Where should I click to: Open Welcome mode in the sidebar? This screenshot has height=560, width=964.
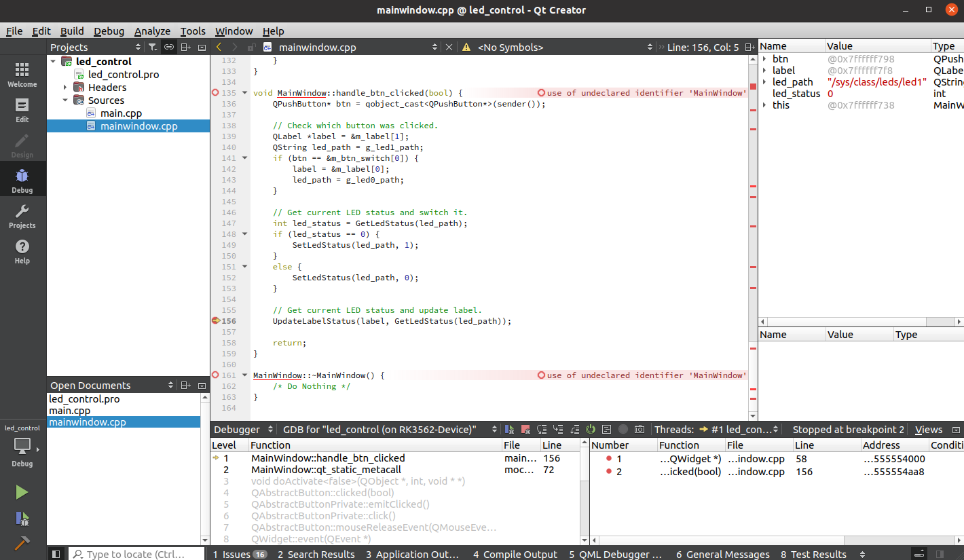coord(22,75)
